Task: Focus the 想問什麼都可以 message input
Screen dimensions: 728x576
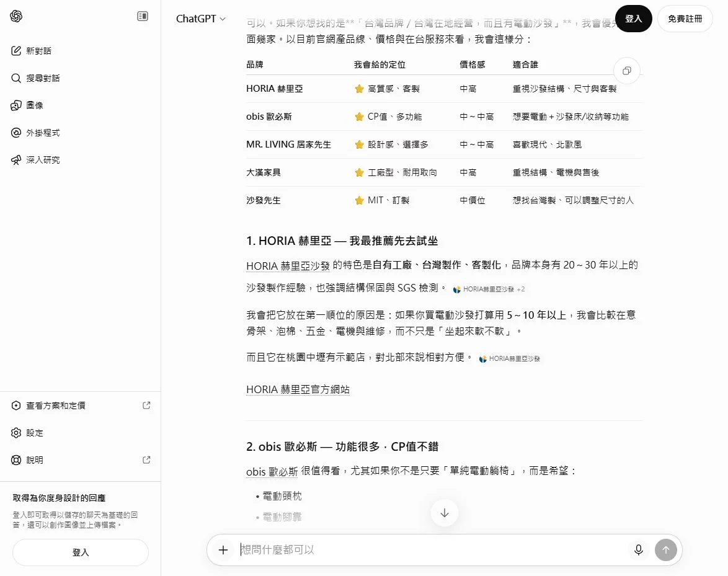Action: (x=432, y=550)
